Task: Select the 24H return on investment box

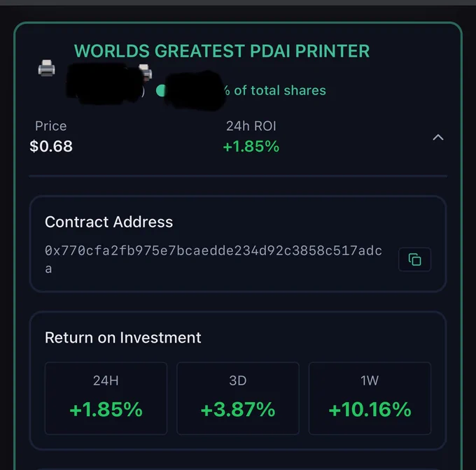Action: coord(106,399)
